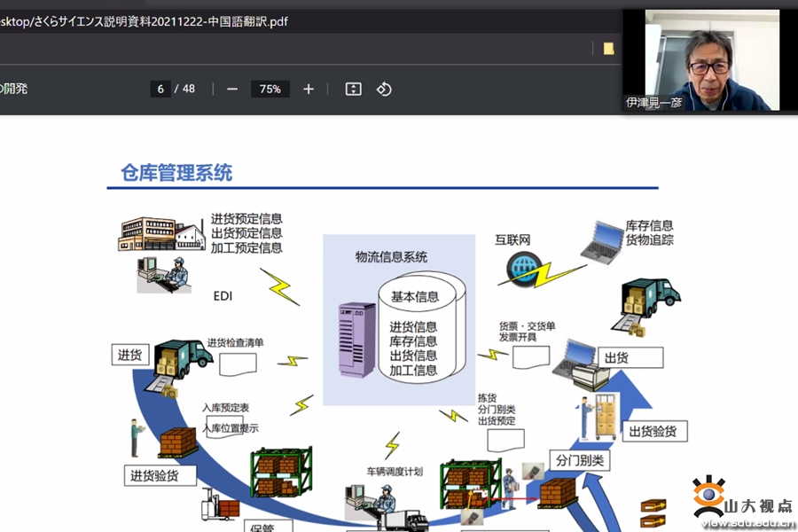Select the page number field showing 6
Screen dimensions: 798x532
tap(160, 89)
